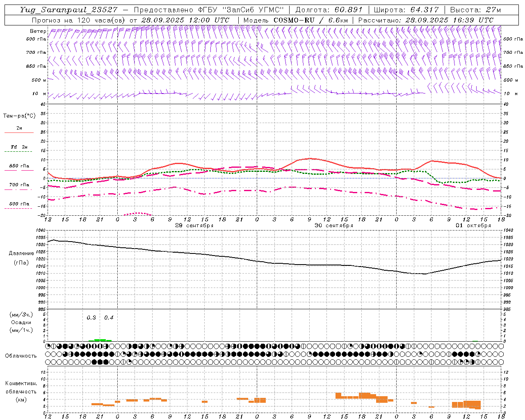
Task: Click the (гПа) unit label under Давление
Action: [21, 262]
